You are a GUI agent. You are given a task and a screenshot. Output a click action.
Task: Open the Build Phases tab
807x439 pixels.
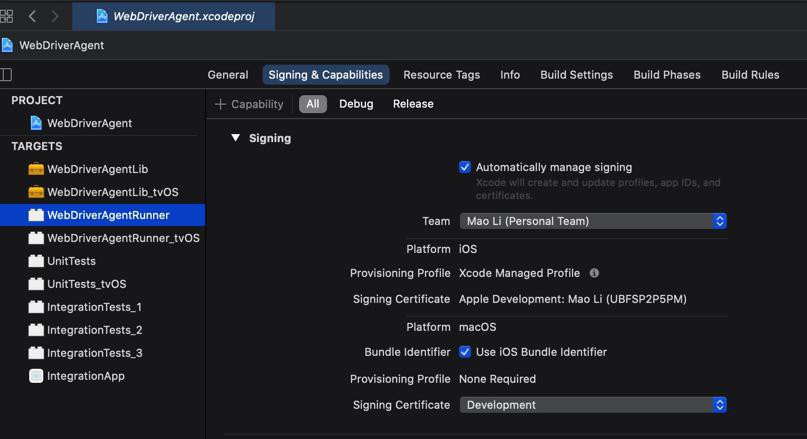tap(667, 75)
